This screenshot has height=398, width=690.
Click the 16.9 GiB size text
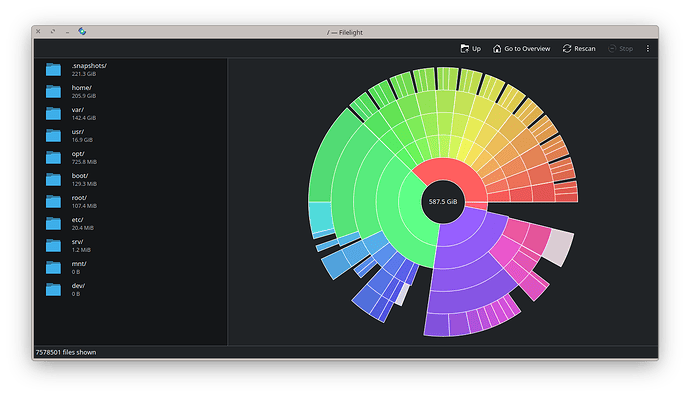tap(82, 140)
